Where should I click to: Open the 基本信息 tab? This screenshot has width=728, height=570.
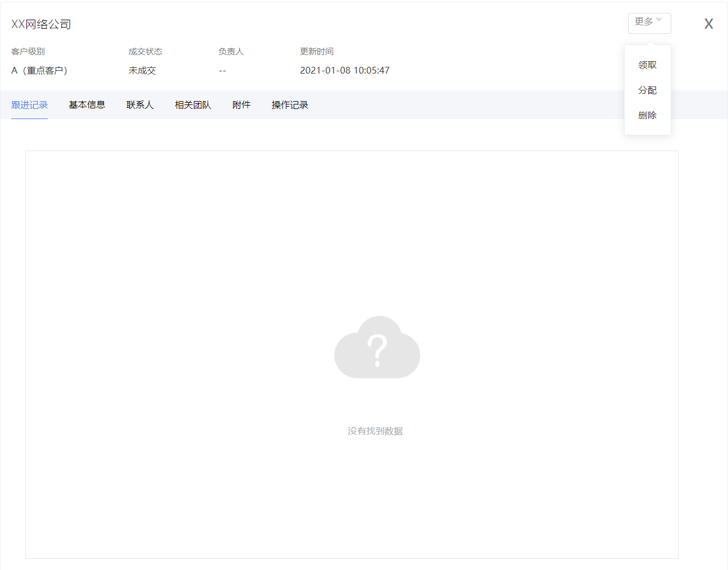[87, 105]
